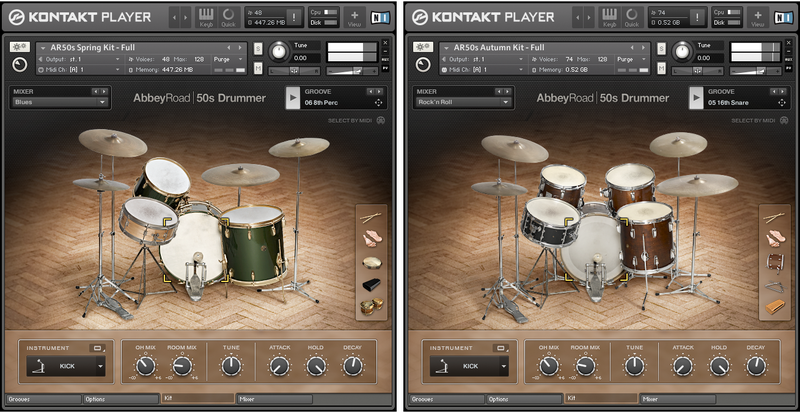Image resolution: width=801 pixels, height=413 pixels.
Task: Go to previous groove in Autumn Kit GROOVE box
Action: [x=773, y=91]
